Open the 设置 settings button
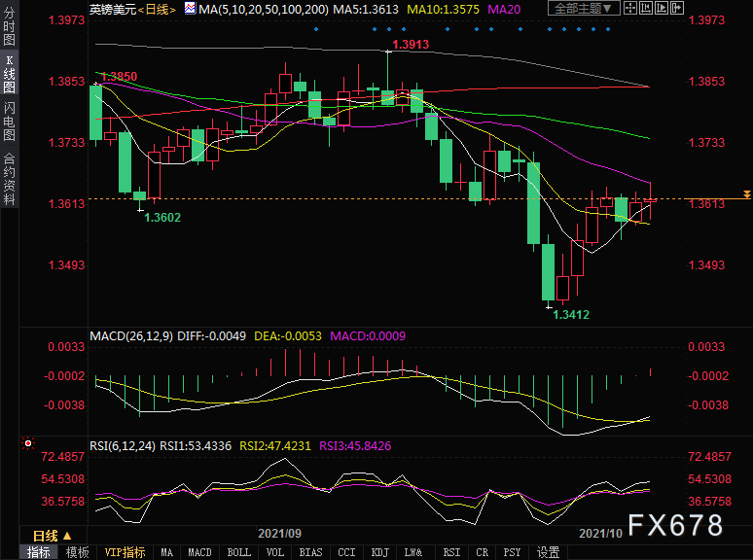The height and width of the screenshot is (560, 753). point(548,552)
